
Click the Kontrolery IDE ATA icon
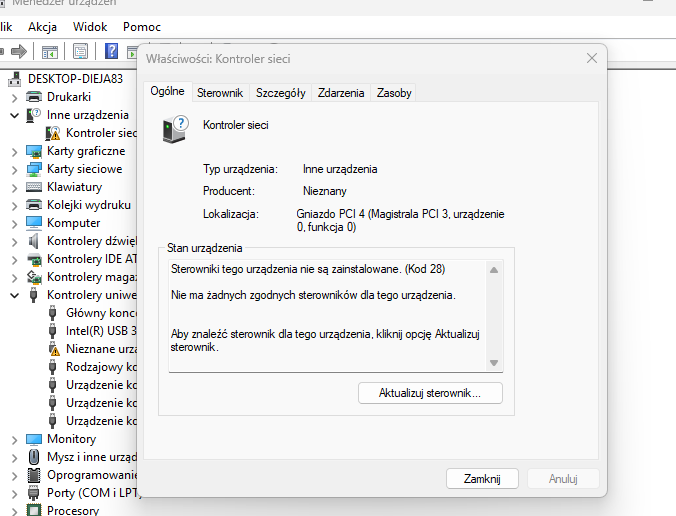click(34, 259)
